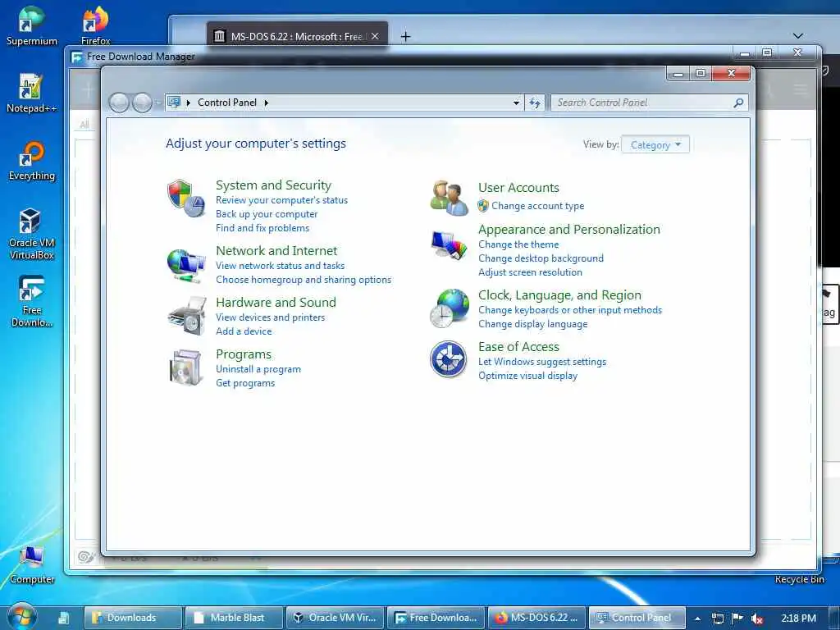Click the refresh button beside address bar
This screenshot has height=630, width=840.
point(535,103)
